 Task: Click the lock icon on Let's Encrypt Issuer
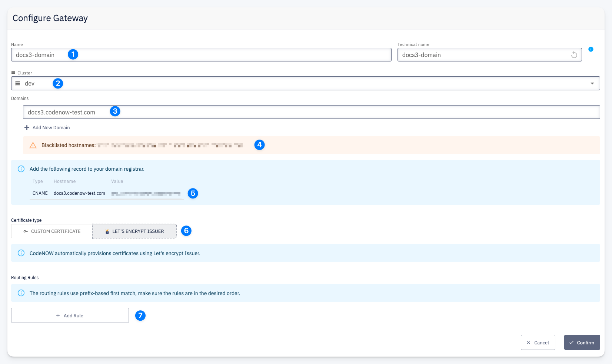107,231
